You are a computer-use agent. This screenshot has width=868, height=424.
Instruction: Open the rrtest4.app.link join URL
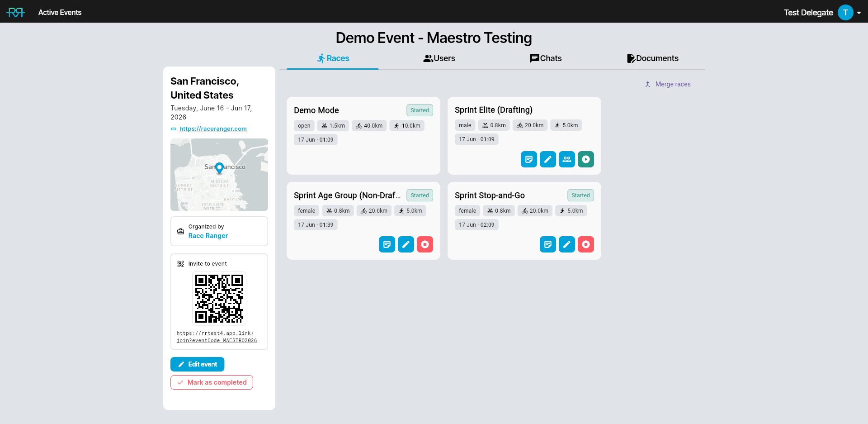tap(217, 337)
